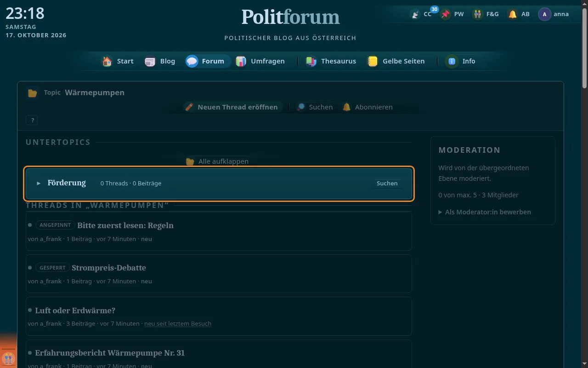
Task: Open Erfahrungsbericht Wärmepumpe Nr. 31 thread
Action: pyautogui.click(x=110, y=353)
